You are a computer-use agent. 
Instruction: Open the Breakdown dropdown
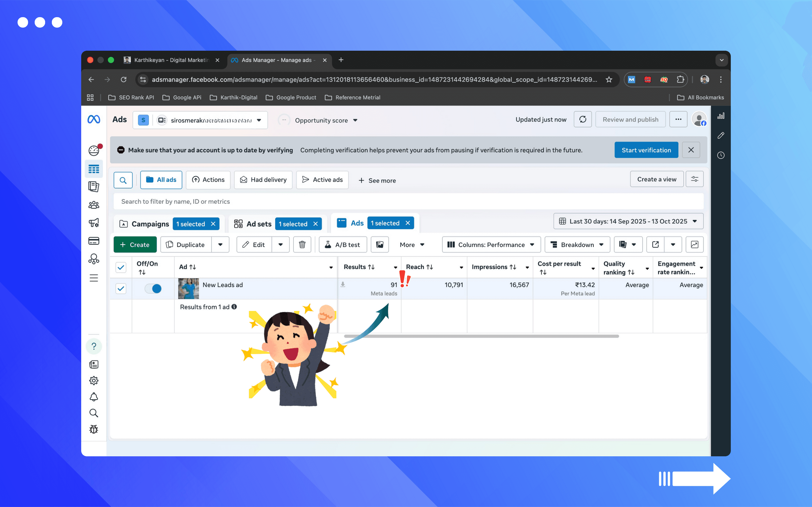577,244
